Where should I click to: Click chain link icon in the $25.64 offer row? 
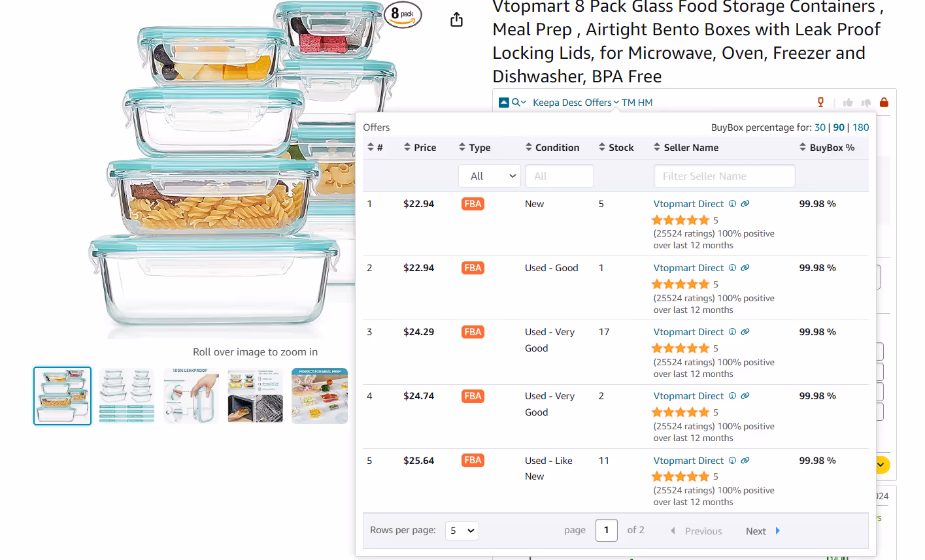tap(745, 461)
